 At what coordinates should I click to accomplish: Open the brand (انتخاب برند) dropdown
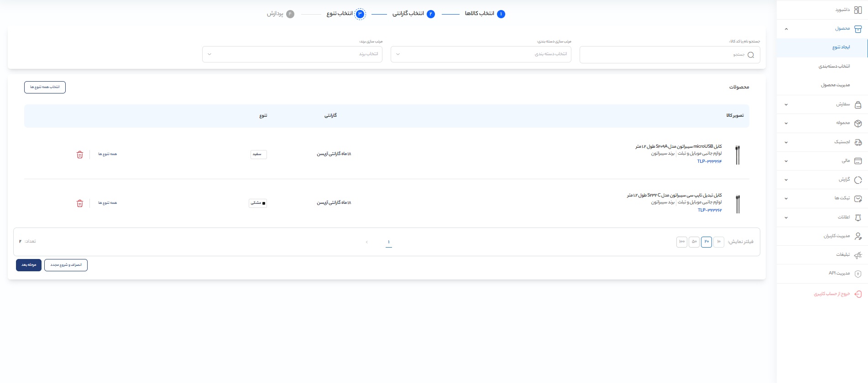pos(292,54)
